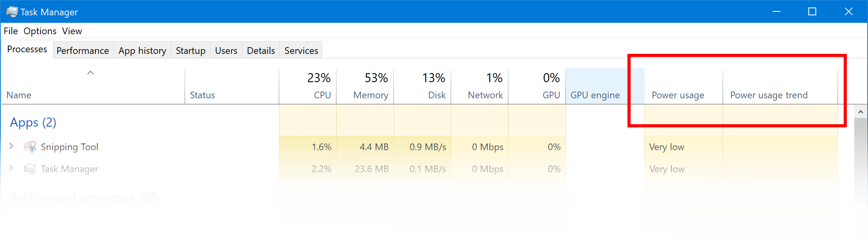
Task: Go to the Services tab
Action: tap(301, 51)
